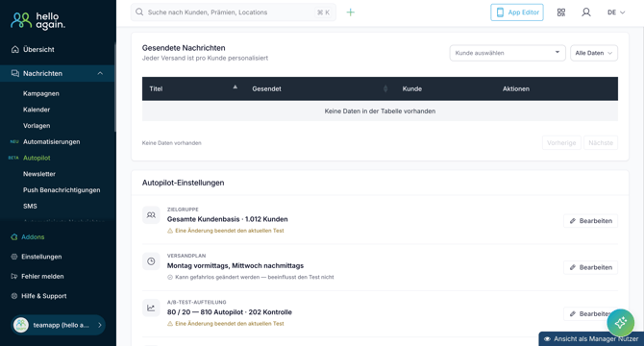
Task: Click the A/B test chart icon
Action: [x=151, y=308]
